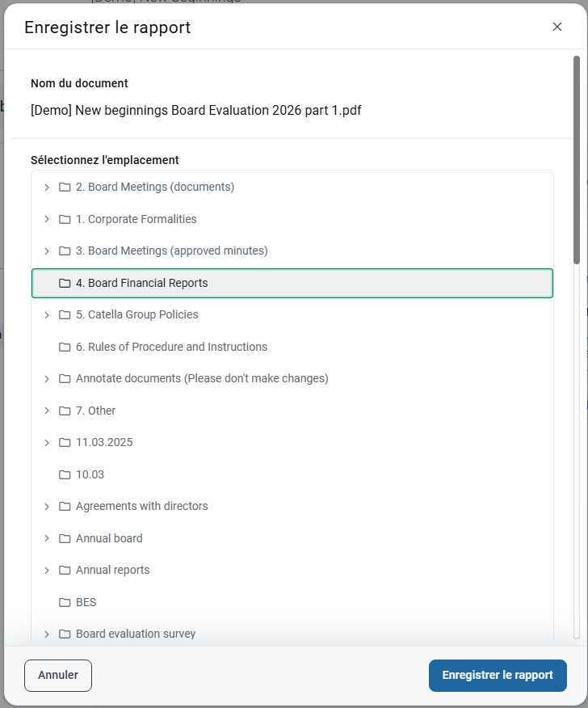Viewport: 588px width, 708px height.
Task: Select the 6. Rules of Procedure folder
Action: pos(171,348)
